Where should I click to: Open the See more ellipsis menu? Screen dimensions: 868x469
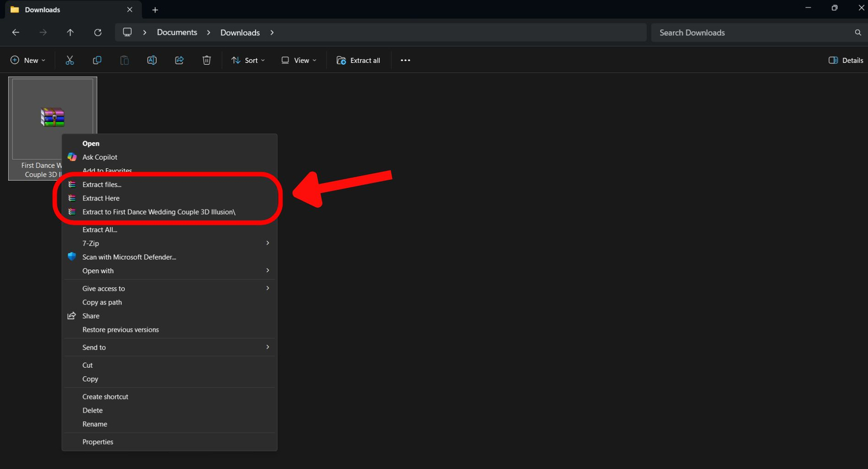[x=405, y=60]
